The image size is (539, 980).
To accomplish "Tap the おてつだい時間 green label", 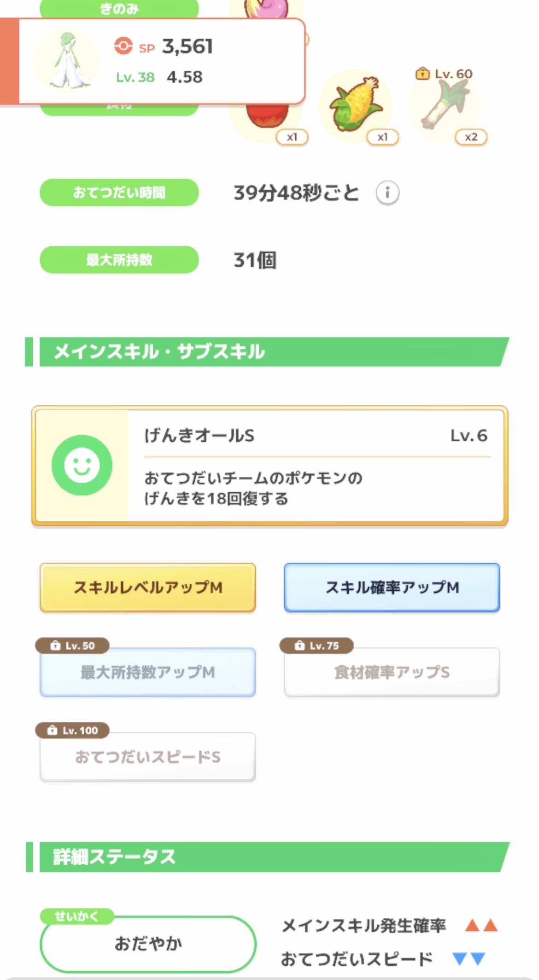I will click(119, 192).
